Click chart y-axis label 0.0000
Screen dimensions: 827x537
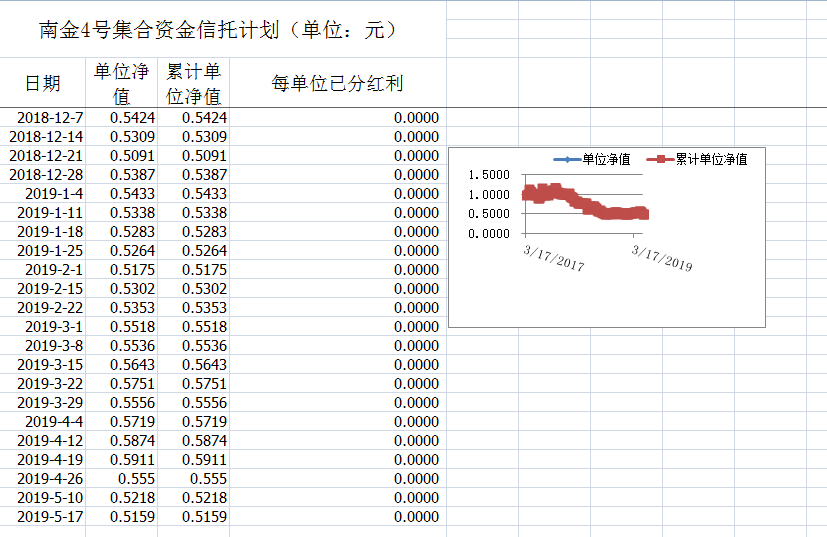[489, 234]
